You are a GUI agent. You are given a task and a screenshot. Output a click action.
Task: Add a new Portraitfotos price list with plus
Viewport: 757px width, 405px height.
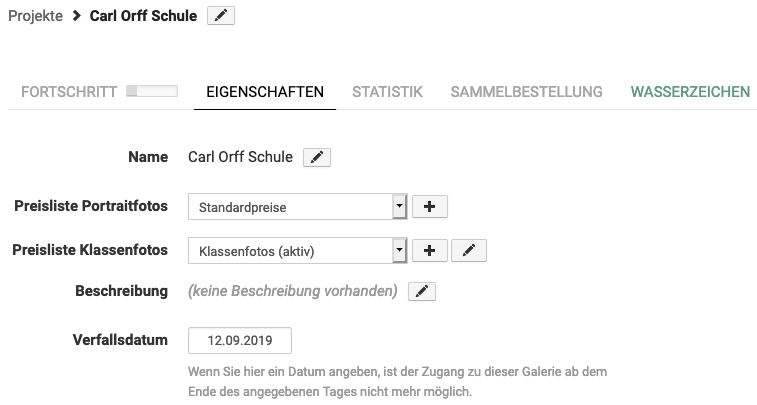[x=429, y=207]
